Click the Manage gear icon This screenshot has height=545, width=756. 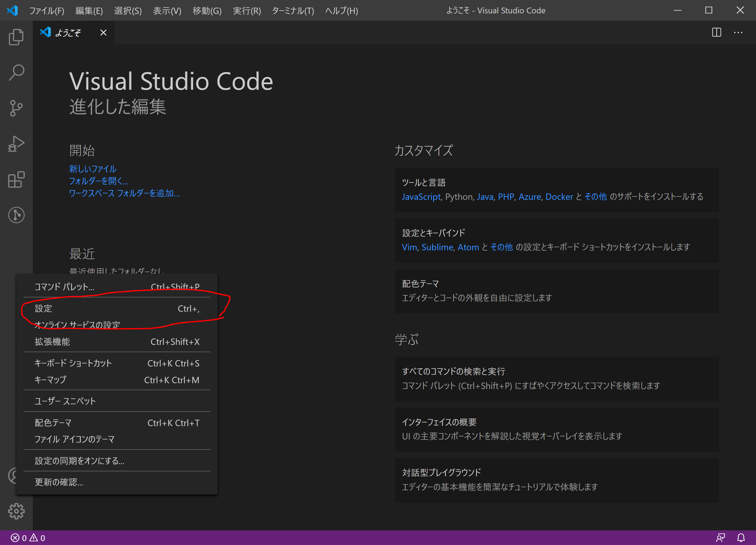pyautogui.click(x=16, y=511)
